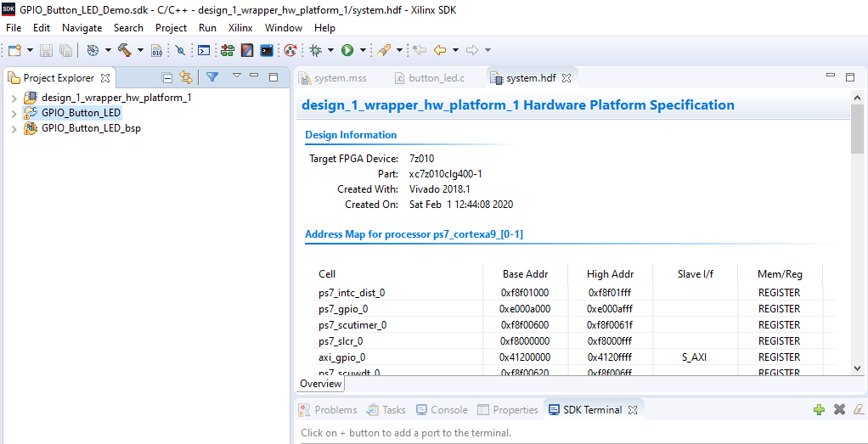Open the Project menu
This screenshot has width=868, height=444.
tap(171, 28)
